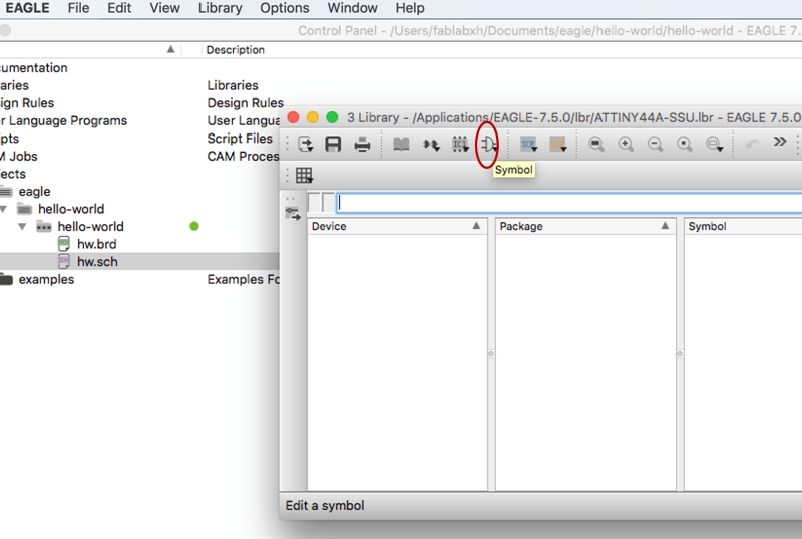Click the Device editor toolbar icon

[x=431, y=145]
